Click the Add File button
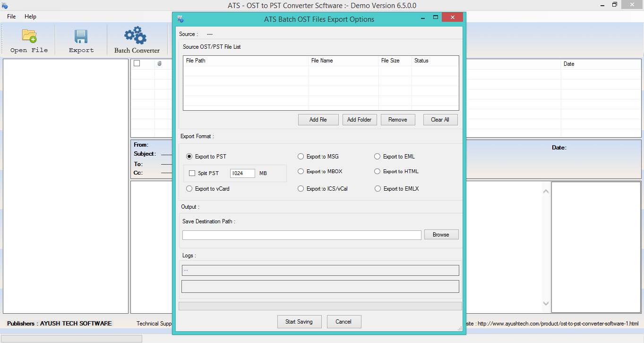The image size is (644, 343). (318, 120)
